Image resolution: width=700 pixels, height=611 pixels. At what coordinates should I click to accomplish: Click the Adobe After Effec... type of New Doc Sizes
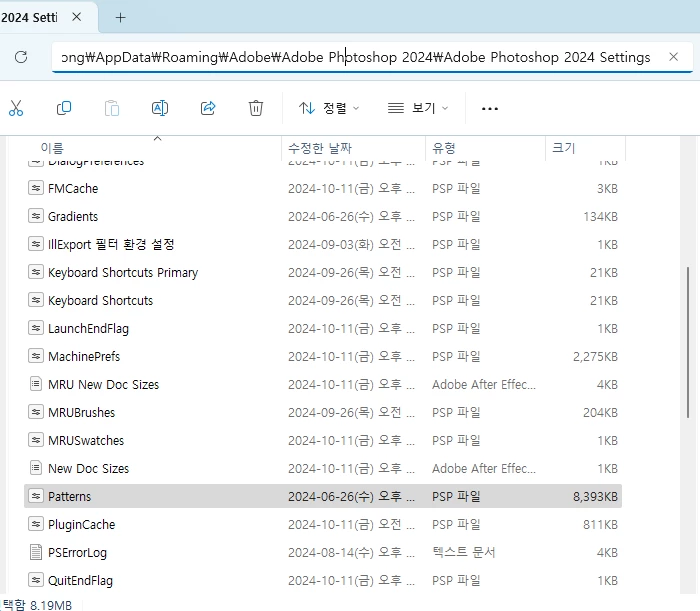pos(484,469)
